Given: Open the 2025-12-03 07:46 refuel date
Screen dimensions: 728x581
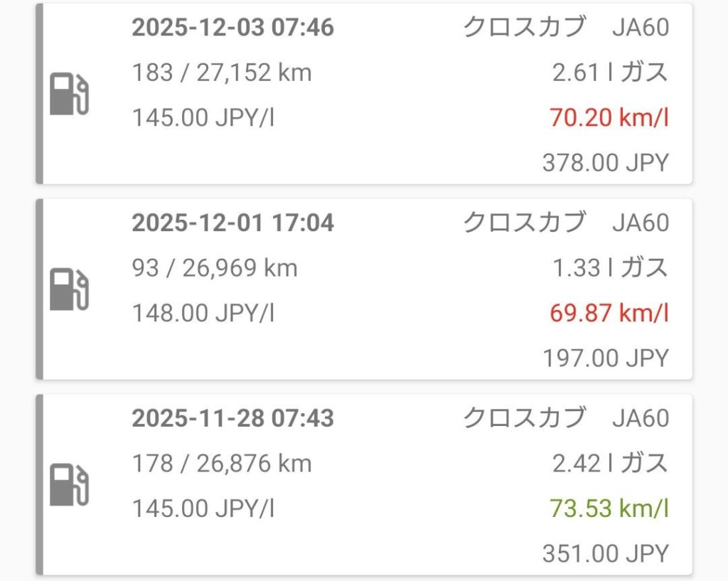Looking at the screenshot, I should pos(232,28).
